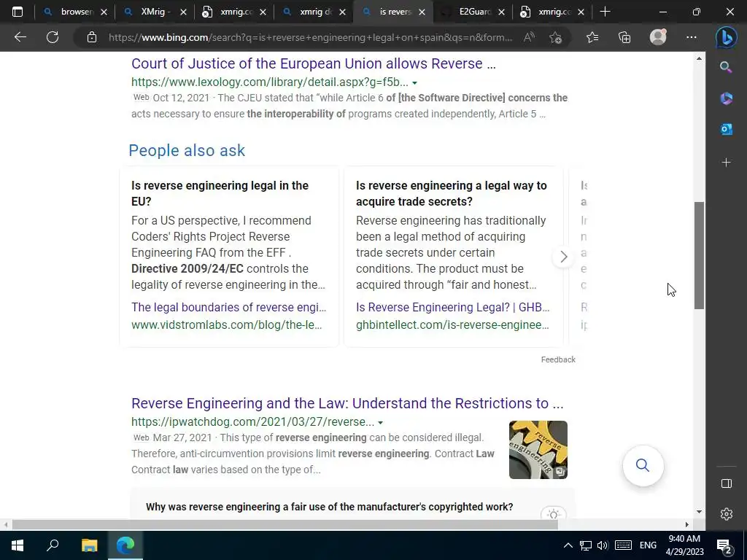
Task: Click the 'People also ask' heading
Action: click(x=187, y=150)
